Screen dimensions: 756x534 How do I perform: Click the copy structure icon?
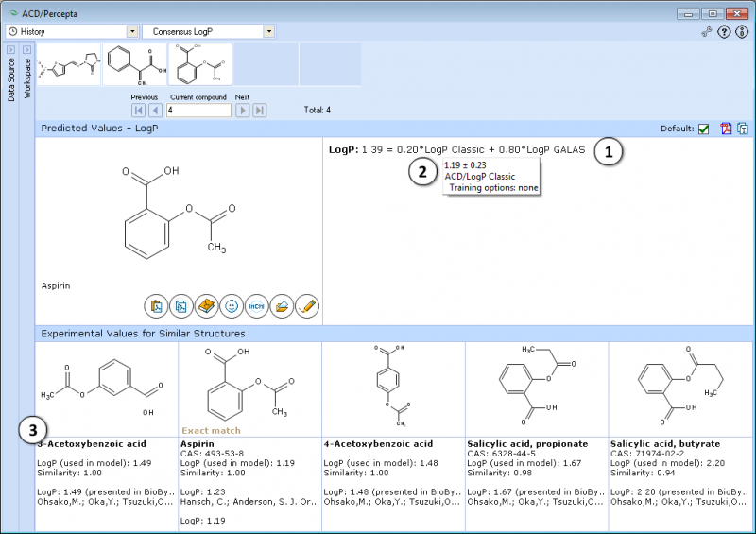181,306
